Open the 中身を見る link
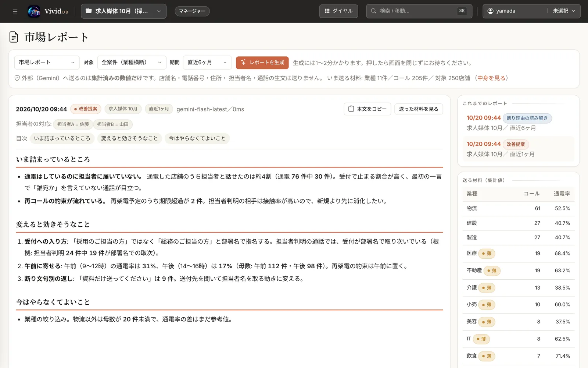Screen dimensions: 588x368 point(491,78)
